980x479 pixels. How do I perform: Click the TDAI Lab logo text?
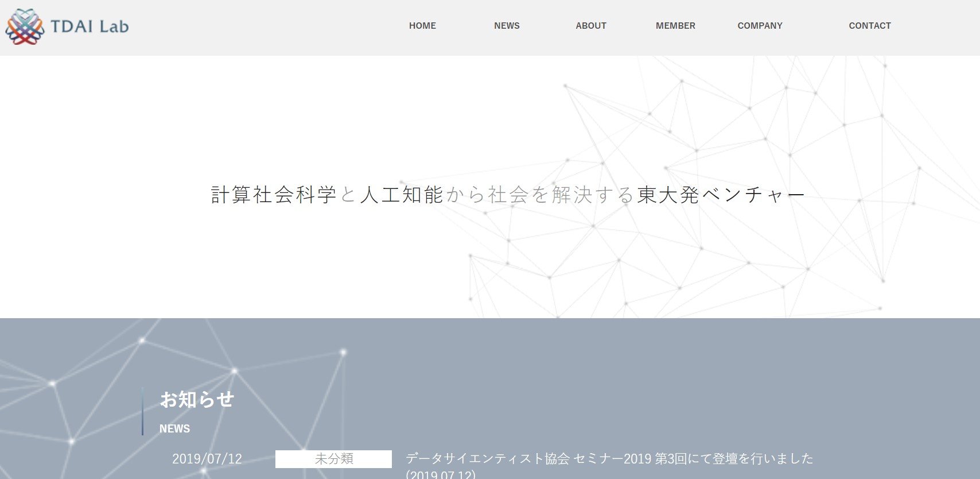[x=90, y=26]
